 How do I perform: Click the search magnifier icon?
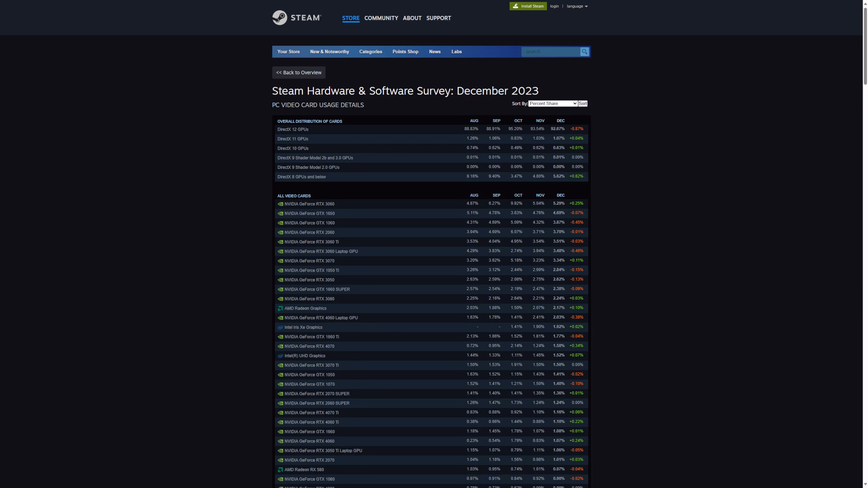click(585, 52)
